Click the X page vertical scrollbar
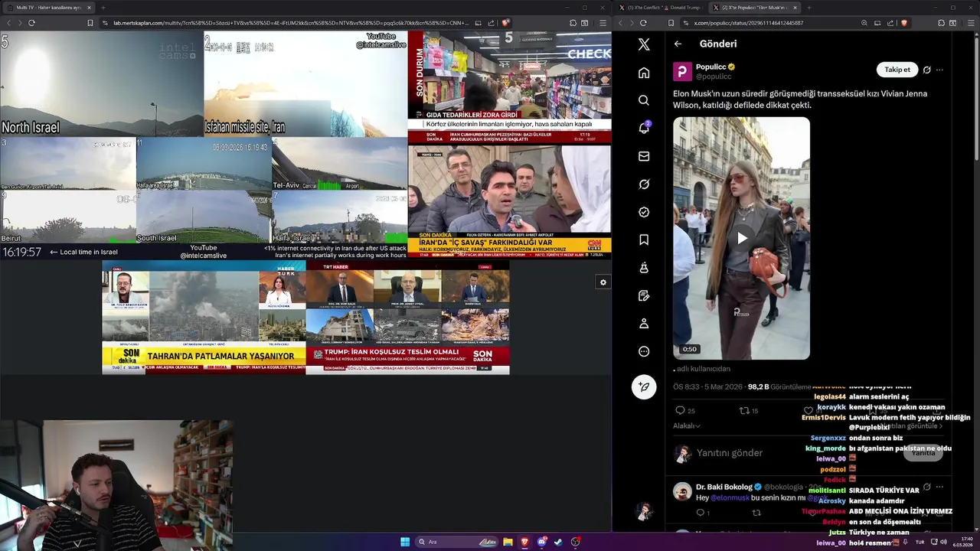Screen dimensions: 980x551 tap(977, 96)
